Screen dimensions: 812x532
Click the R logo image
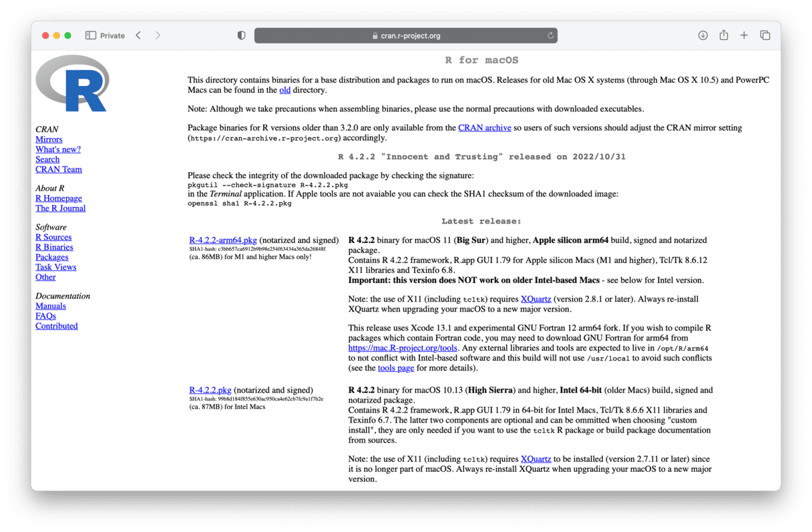tap(72, 83)
